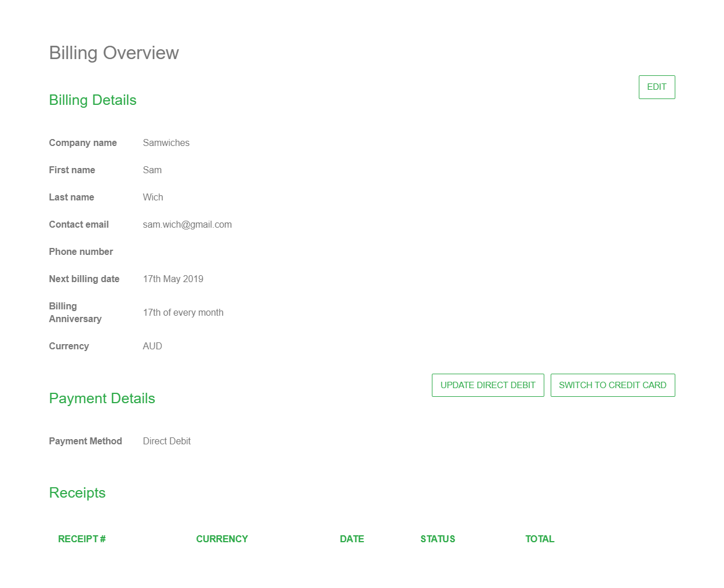Select the next billing date 17th May 2019
724x588 pixels.
[173, 279]
